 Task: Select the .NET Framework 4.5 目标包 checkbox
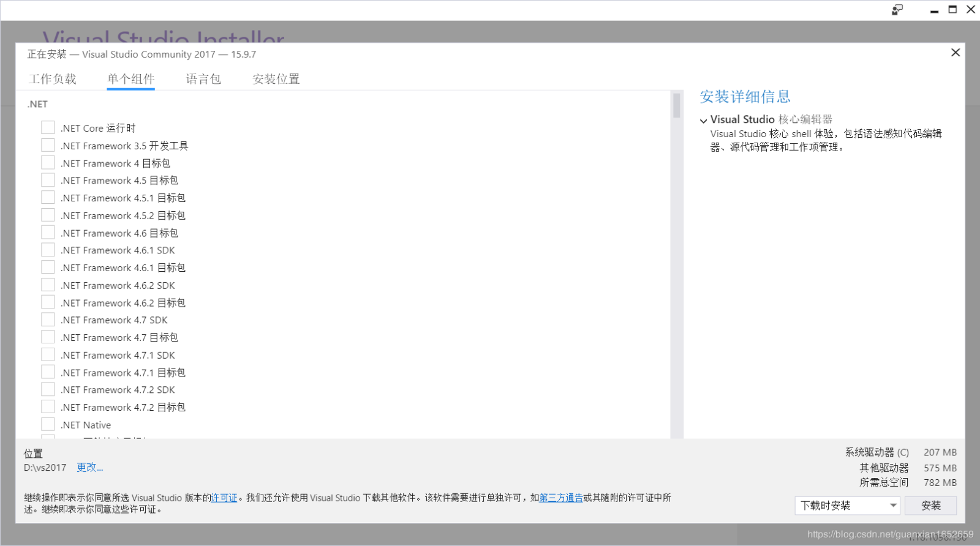[48, 180]
